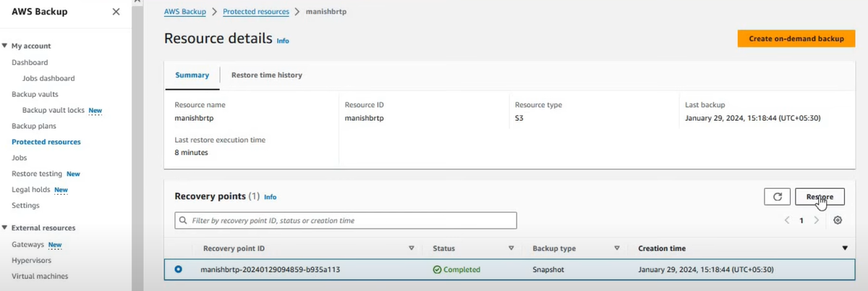The width and height of the screenshot is (868, 291).
Task: Open the Dashboard page
Action: point(30,62)
